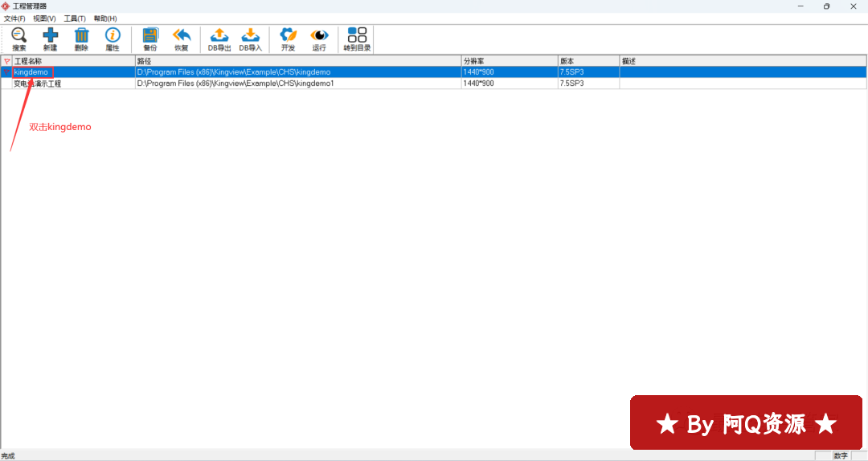Click the 转到目录 (Go to directory) icon
This screenshot has width=868, height=461.
point(357,38)
